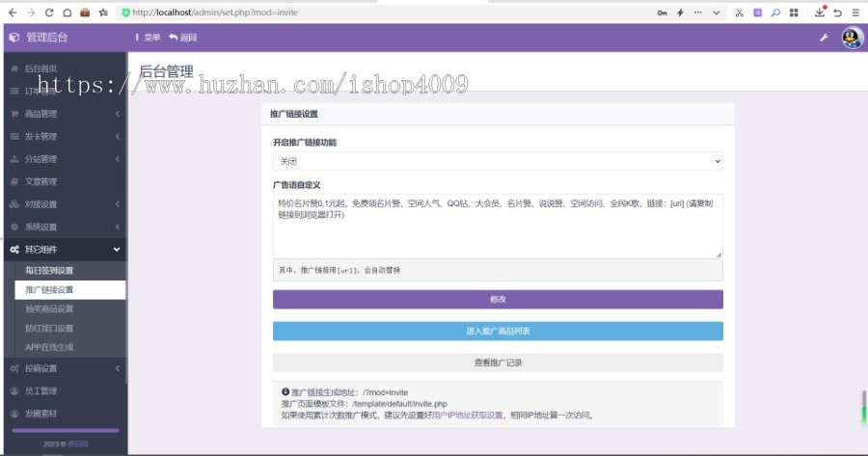Click the briefcase icon in browser toolbar

coord(85,13)
